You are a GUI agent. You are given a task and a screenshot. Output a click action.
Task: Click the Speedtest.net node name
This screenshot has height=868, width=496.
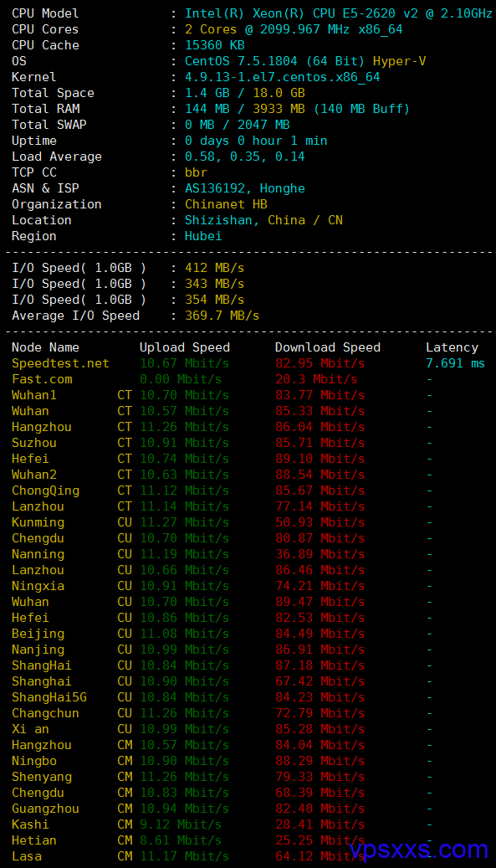click(61, 364)
